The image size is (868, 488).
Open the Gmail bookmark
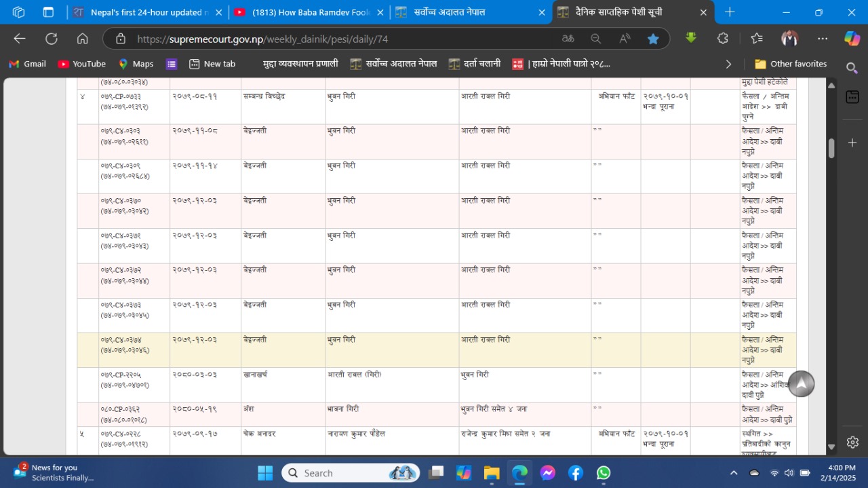click(x=27, y=64)
